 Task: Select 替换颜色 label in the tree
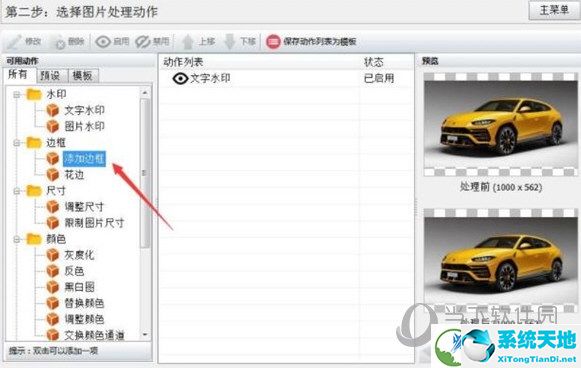84,303
